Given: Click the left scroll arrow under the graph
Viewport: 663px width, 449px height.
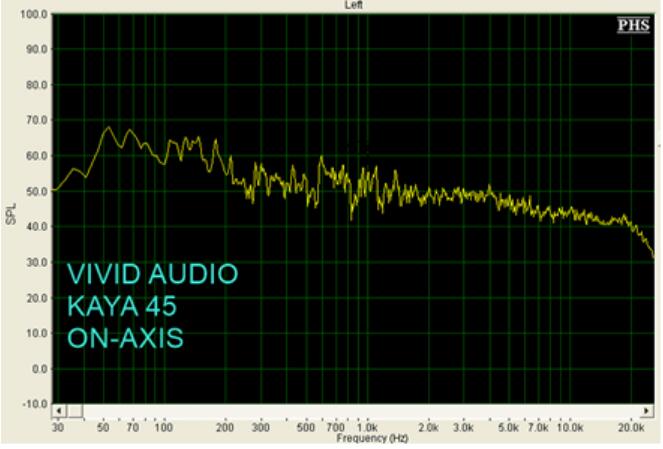Looking at the screenshot, I should coord(59,411).
